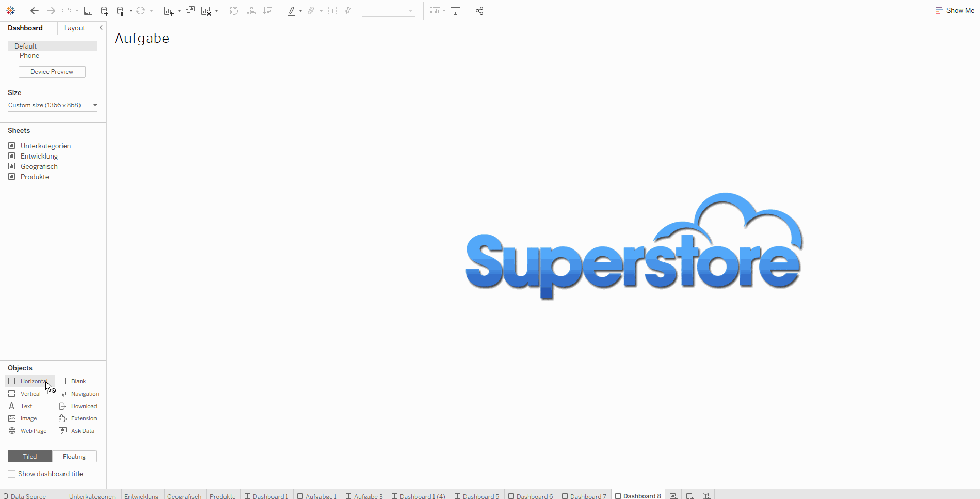Duplicate sheet icon in toolbar
980x499 pixels.
(x=190, y=11)
